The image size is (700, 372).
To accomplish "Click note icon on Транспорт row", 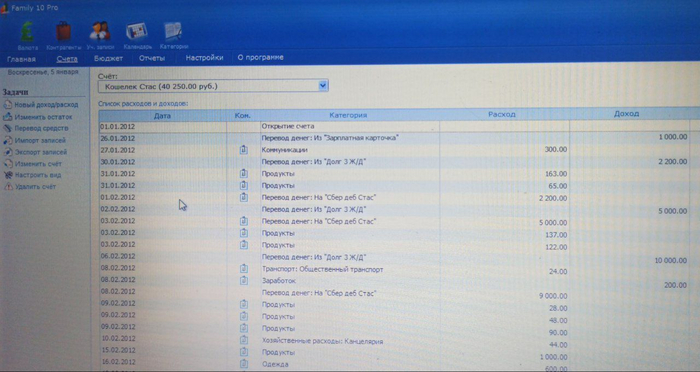I will click(243, 268).
